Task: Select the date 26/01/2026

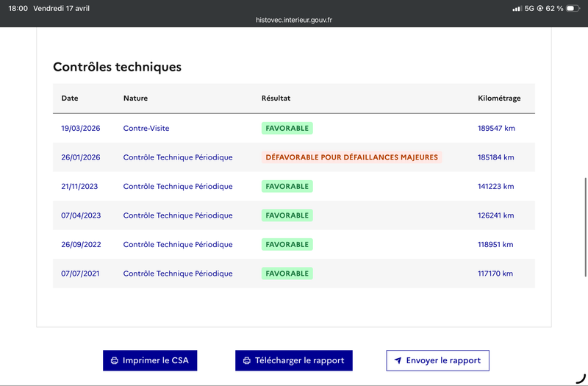Action: (81, 157)
